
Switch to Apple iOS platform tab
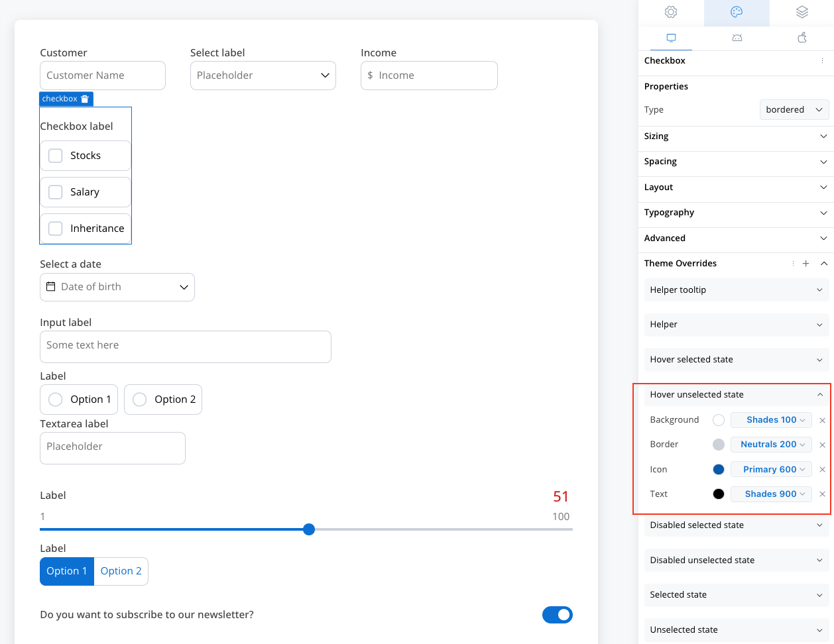point(802,38)
